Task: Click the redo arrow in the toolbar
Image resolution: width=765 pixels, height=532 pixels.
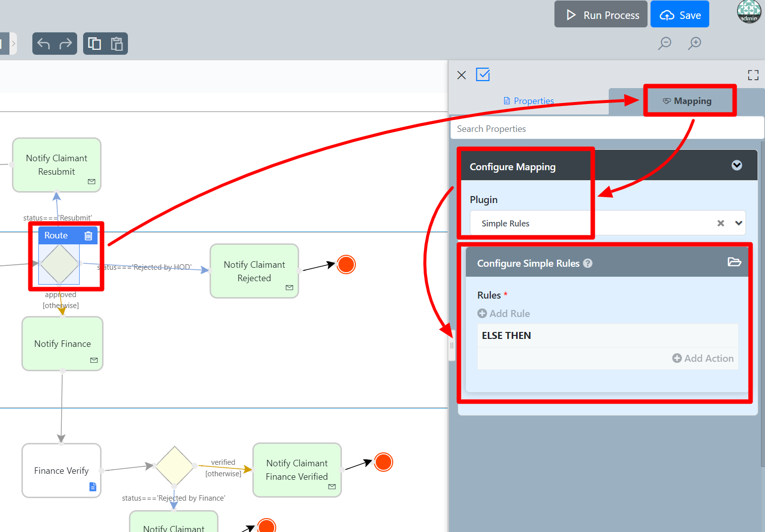Action: 66,44
